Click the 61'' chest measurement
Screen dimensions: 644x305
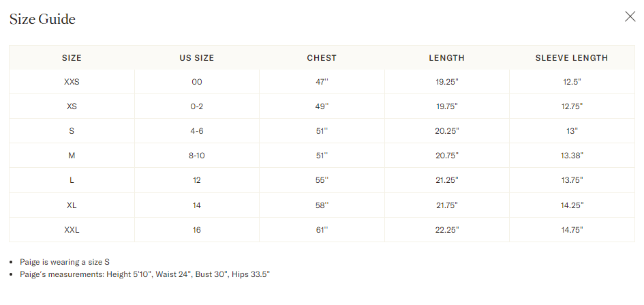pyautogui.click(x=322, y=230)
